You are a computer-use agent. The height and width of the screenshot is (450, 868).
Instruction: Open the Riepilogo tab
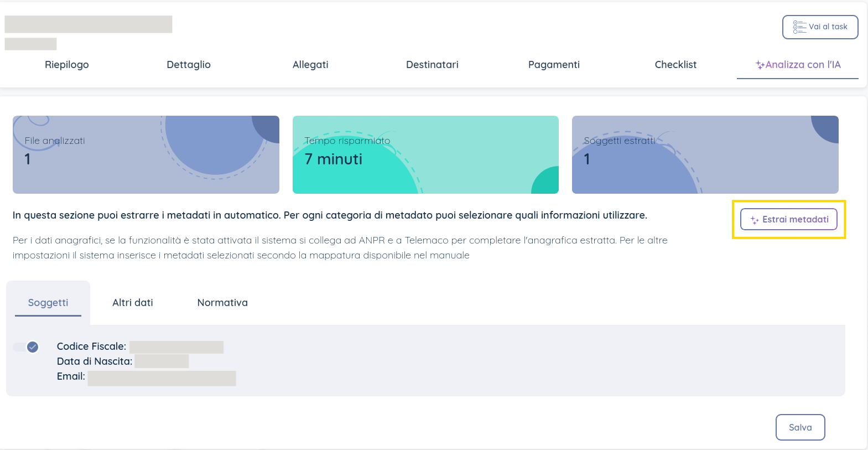[66, 65]
